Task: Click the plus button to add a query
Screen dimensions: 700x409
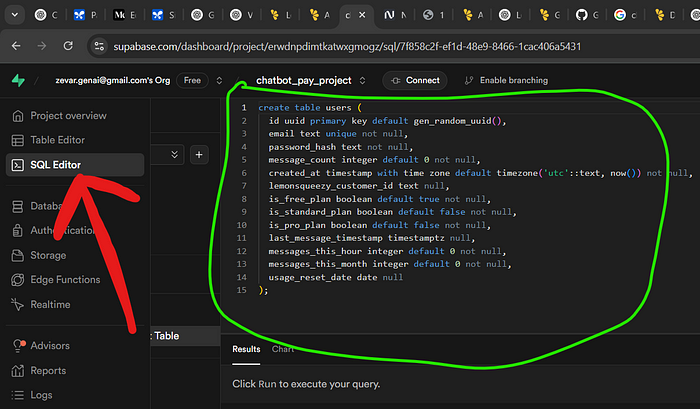Action: 199,154
